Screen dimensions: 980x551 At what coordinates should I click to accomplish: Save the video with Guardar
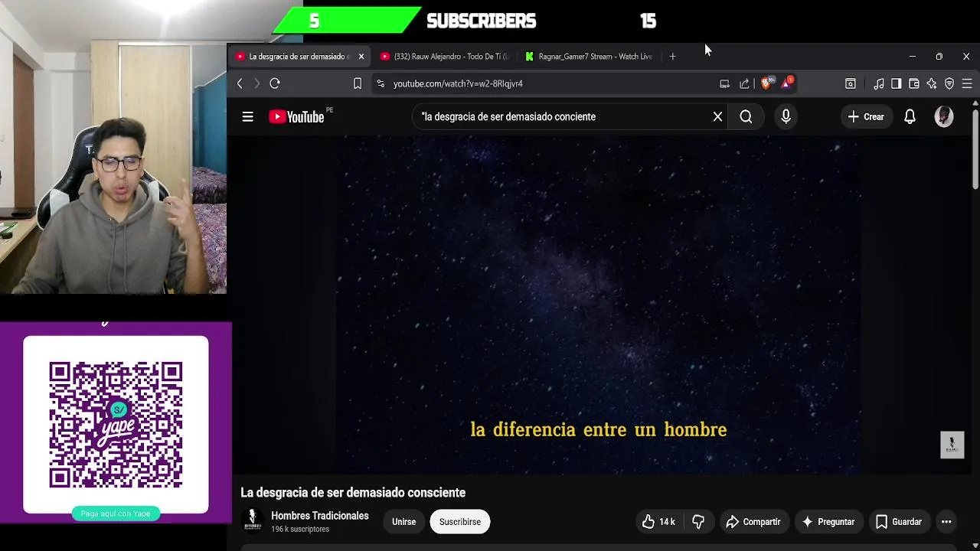point(899,522)
